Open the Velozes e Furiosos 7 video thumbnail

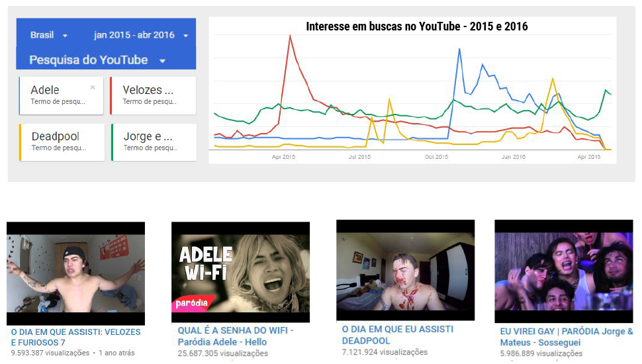click(x=75, y=273)
